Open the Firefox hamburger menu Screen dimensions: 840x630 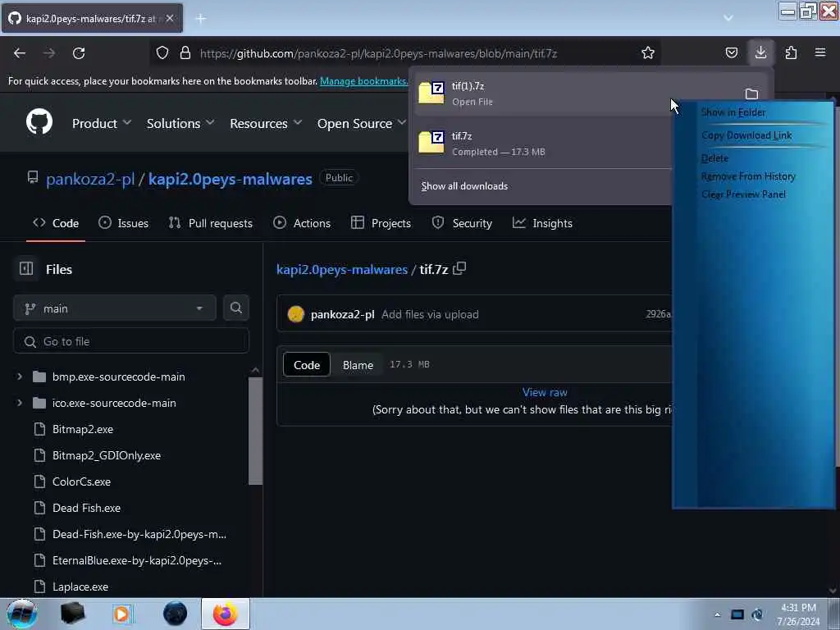[x=820, y=52]
